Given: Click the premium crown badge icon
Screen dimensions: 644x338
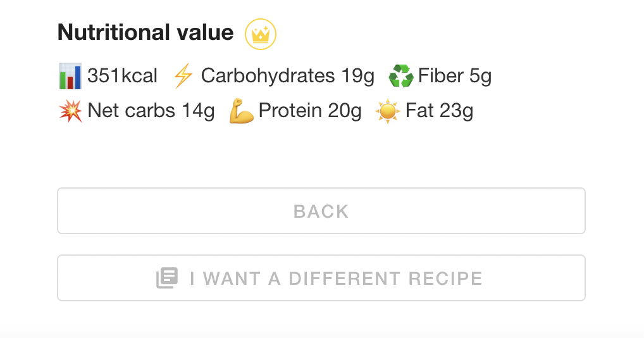Looking at the screenshot, I should pyautogui.click(x=261, y=34).
